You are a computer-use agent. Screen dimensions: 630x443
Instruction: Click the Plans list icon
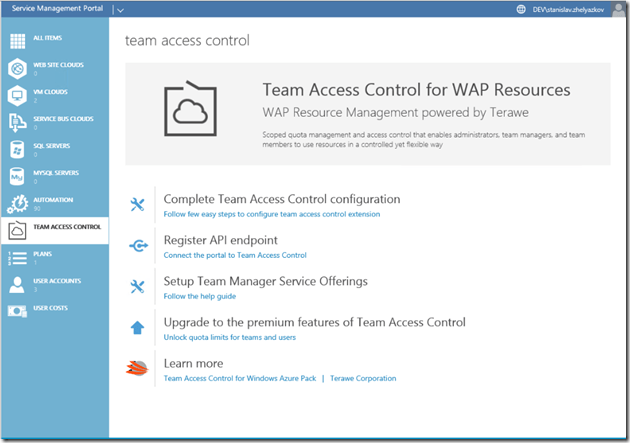point(17,258)
